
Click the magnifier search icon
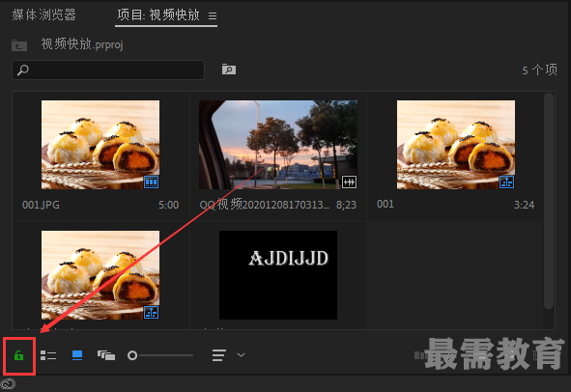23,70
